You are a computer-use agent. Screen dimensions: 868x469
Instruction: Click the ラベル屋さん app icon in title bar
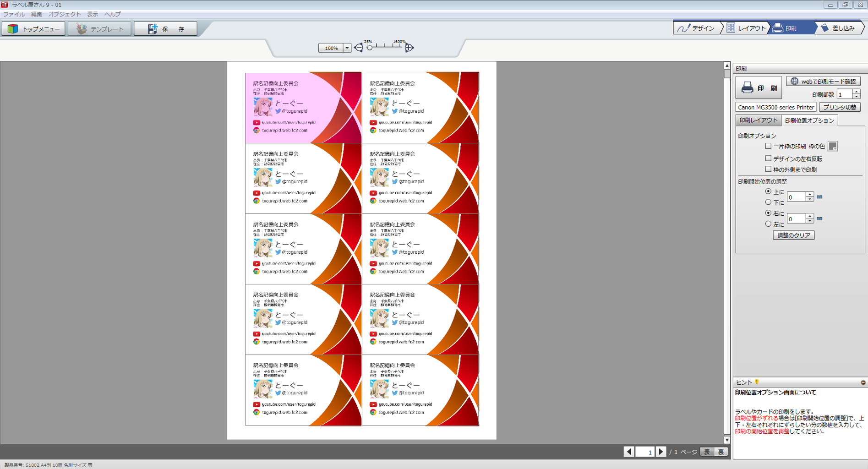[5, 5]
